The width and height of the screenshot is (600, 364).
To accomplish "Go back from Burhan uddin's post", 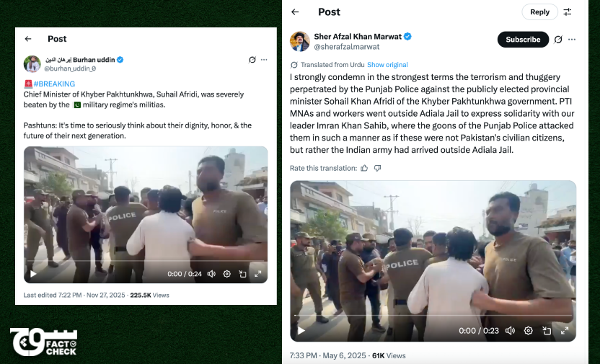I will (x=28, y=39).
